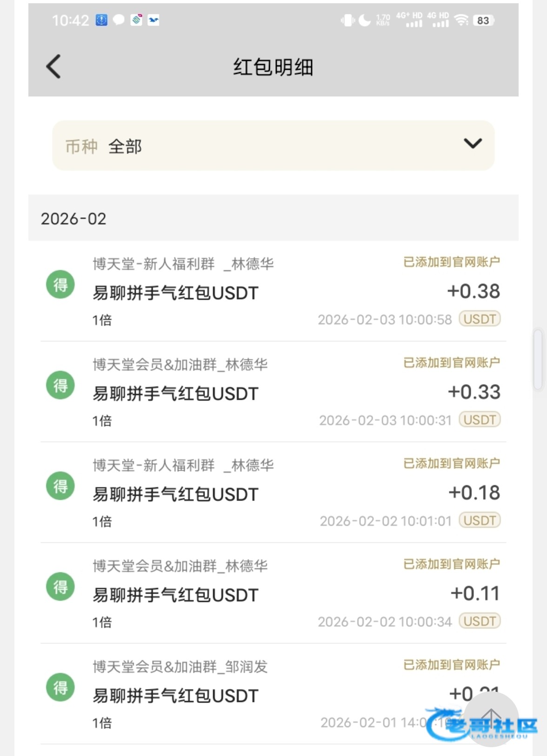Viewport: 547px width, 756px height.
Task: Click USDT tag on 10:00:58 entry
Action: (x=480, y=319)
